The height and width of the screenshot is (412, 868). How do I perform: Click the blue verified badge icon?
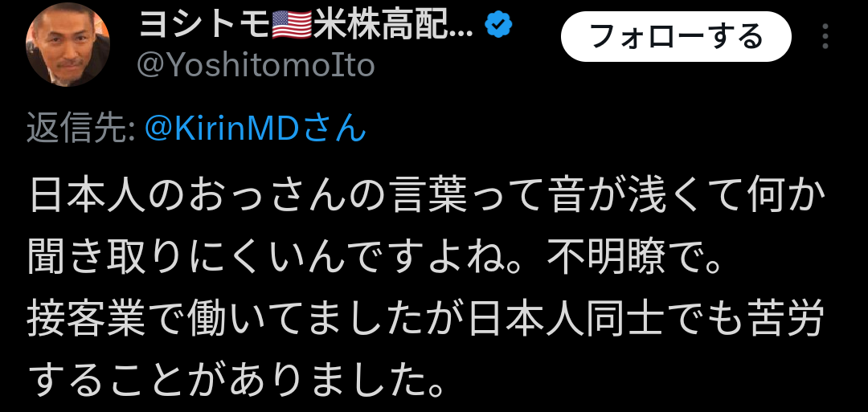click(499, 25)
